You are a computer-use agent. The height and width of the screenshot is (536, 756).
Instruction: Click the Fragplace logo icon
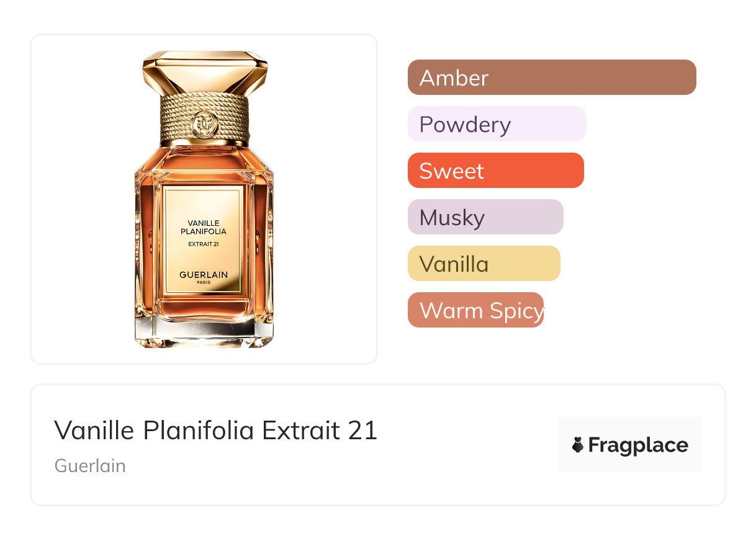click(578, 445)
